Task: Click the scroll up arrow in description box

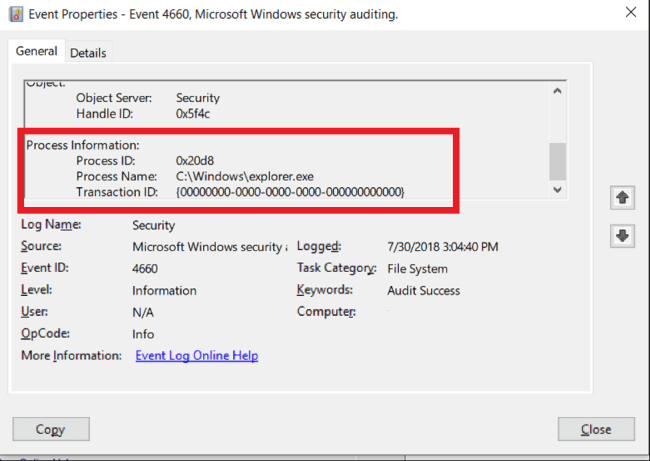Action: [558, 91]
